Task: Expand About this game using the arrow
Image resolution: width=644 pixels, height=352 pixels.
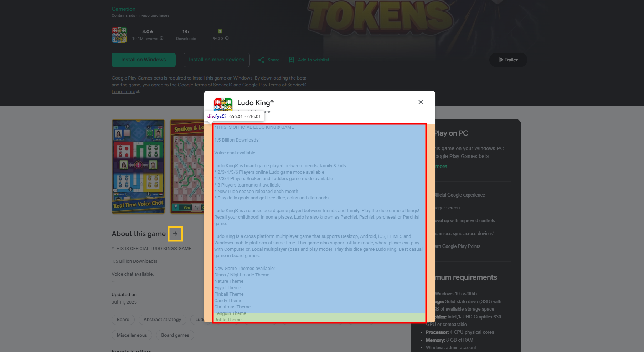Action: coord(175,234)
